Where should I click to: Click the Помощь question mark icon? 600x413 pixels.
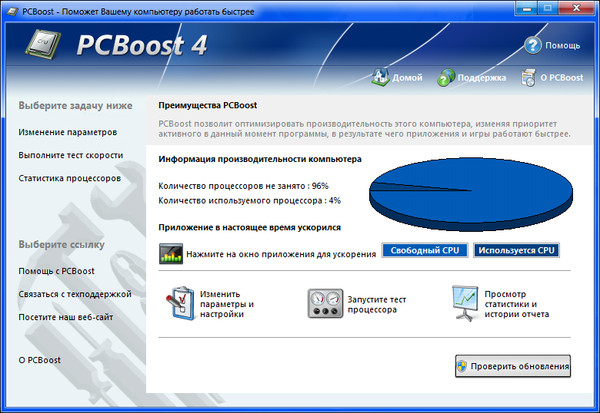533,45
